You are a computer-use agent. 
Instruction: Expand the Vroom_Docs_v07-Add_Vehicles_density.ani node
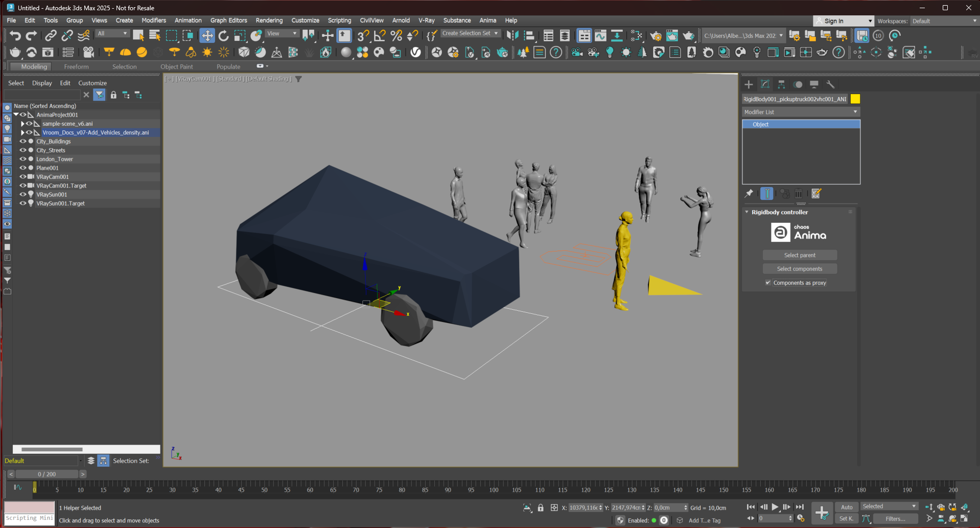tap(22, 132)
